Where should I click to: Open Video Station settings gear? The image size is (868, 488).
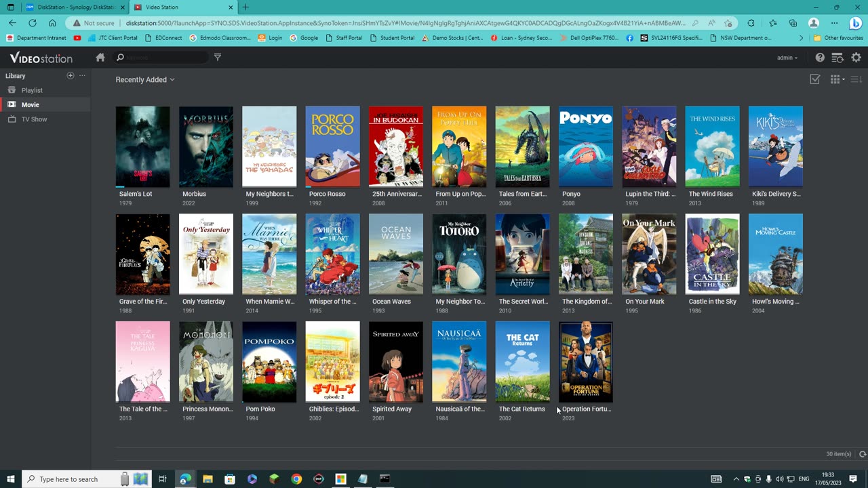click(856, 58)
